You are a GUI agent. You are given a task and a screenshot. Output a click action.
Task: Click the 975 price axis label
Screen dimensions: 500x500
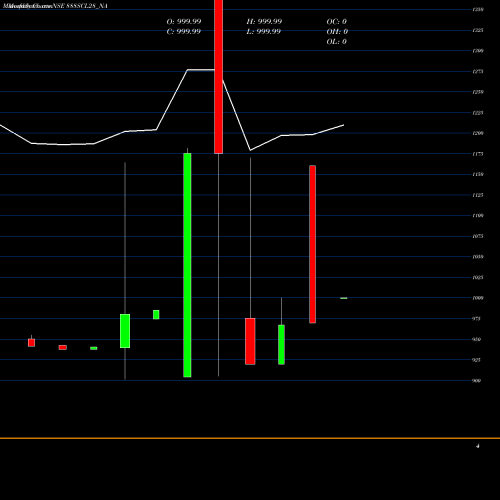476,319
